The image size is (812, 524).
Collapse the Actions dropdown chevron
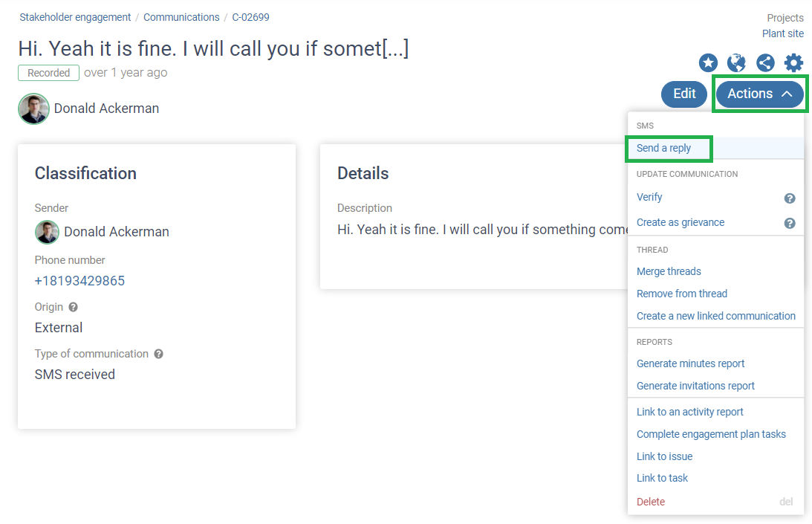[787, 94]
